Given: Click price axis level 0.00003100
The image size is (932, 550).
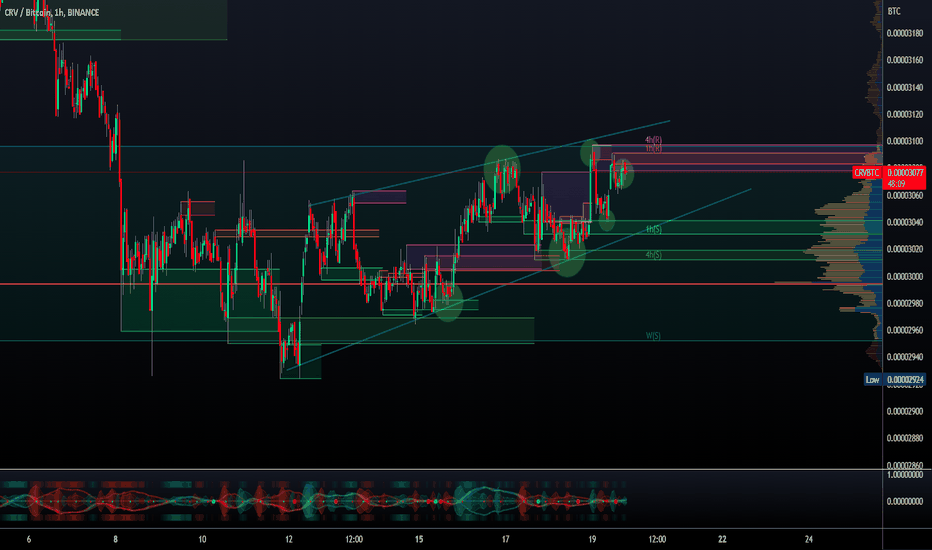Looking at the screenshot, I should tap(905, 142).
